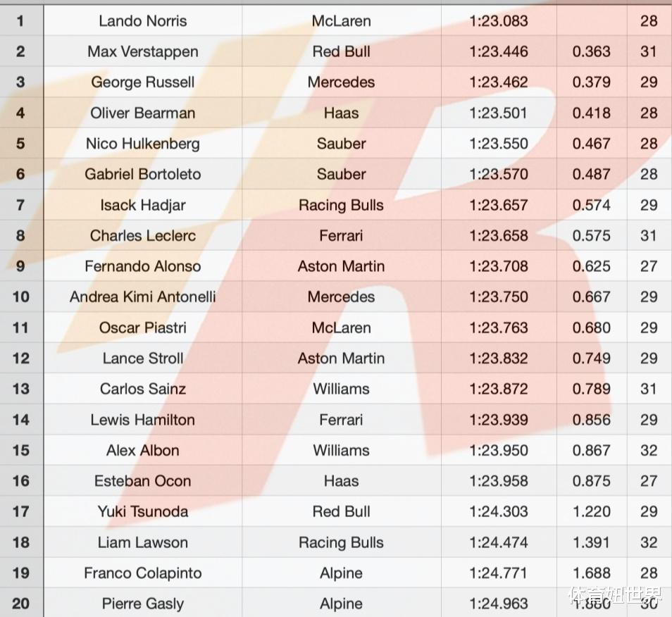Select Lewis Hamilton's gap value 0.856
Screen dimensions: 672x617
click(x=592, y=420)
